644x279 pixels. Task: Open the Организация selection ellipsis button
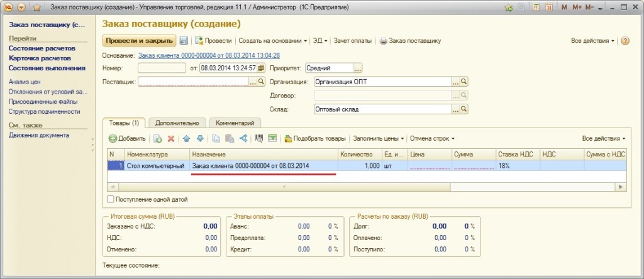(455, 82)
